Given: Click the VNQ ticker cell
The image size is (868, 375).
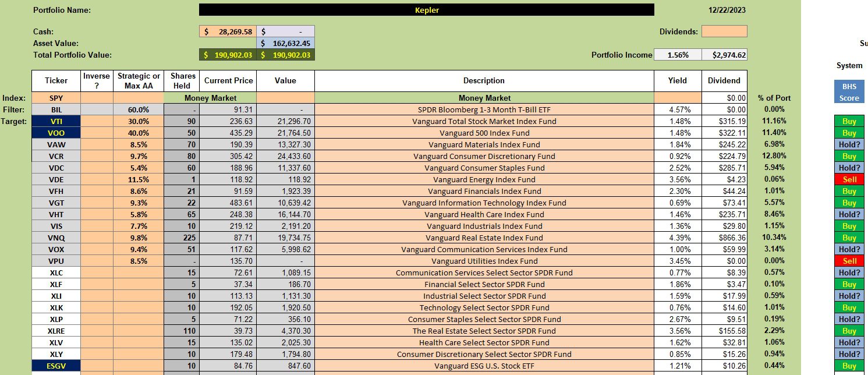Looking at the screenshot, I should (x=56, y=238).
